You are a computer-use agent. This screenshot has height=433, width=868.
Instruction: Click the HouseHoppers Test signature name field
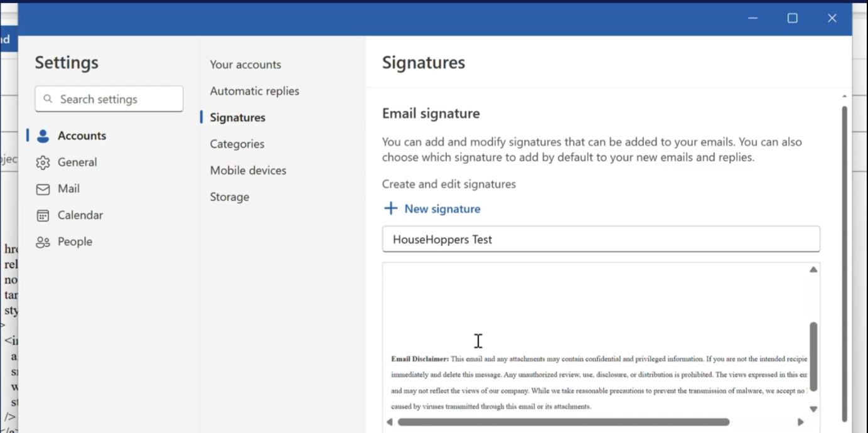pos(601,239)
